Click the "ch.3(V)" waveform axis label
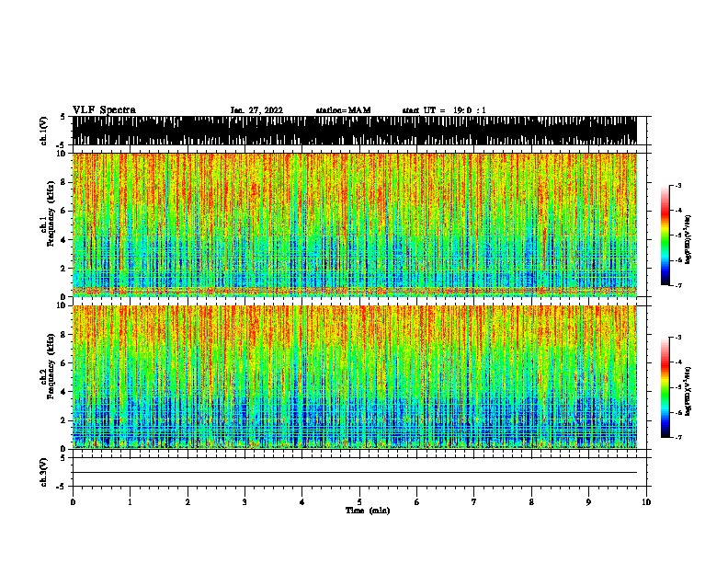 [x=43, y=472]
